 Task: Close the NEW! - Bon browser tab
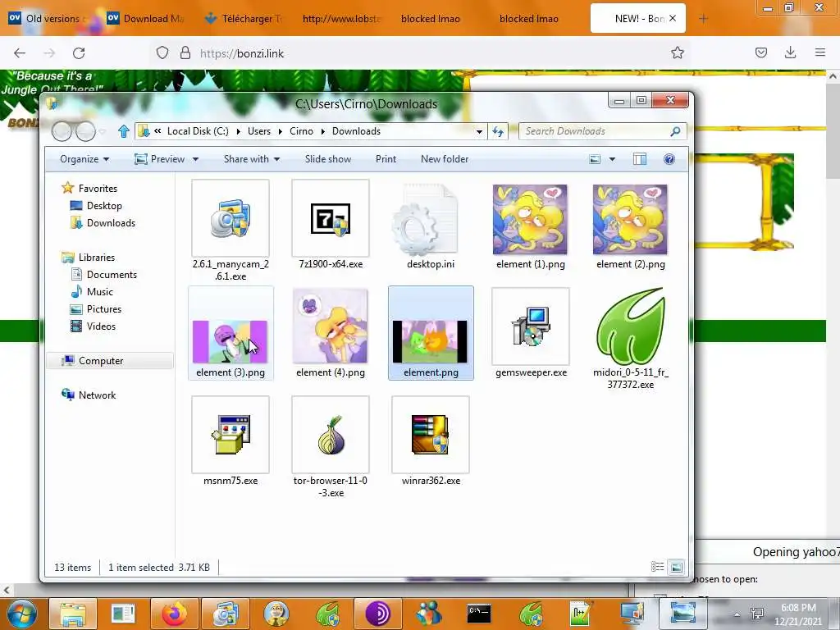pyautogui.click(x=673, y=18)
